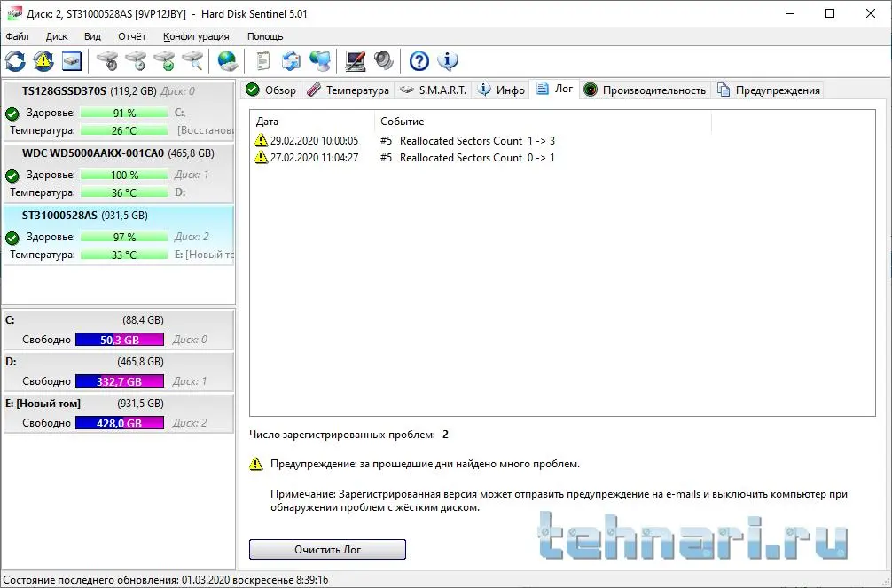Click the disk with clock test icon
Screen dimensions: 892x588
click(136, 61)
